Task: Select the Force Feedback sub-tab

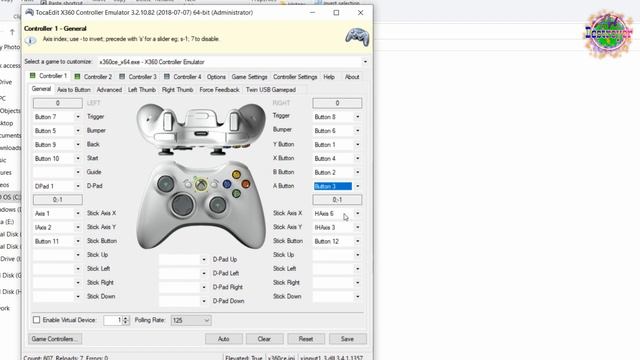Action: pos(219,90)
